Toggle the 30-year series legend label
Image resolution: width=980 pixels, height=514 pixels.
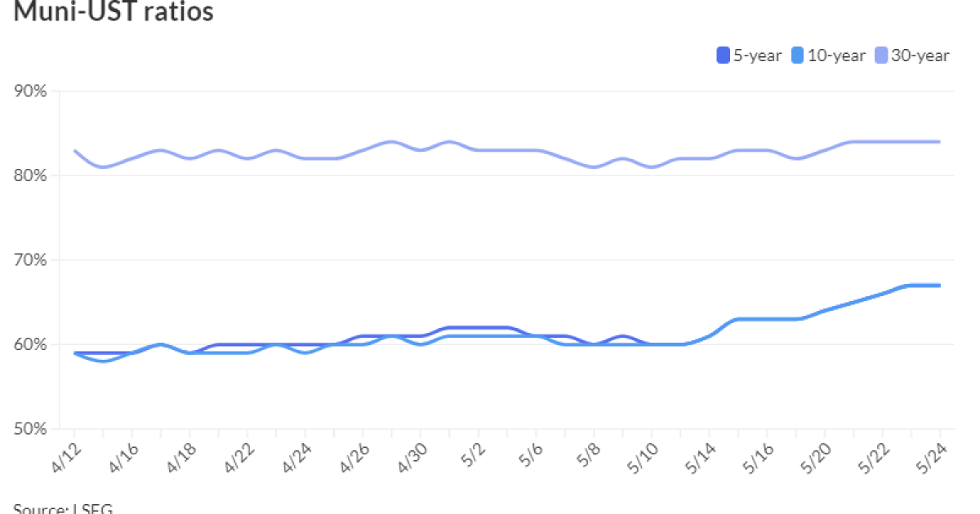click(x=919, y=55)
